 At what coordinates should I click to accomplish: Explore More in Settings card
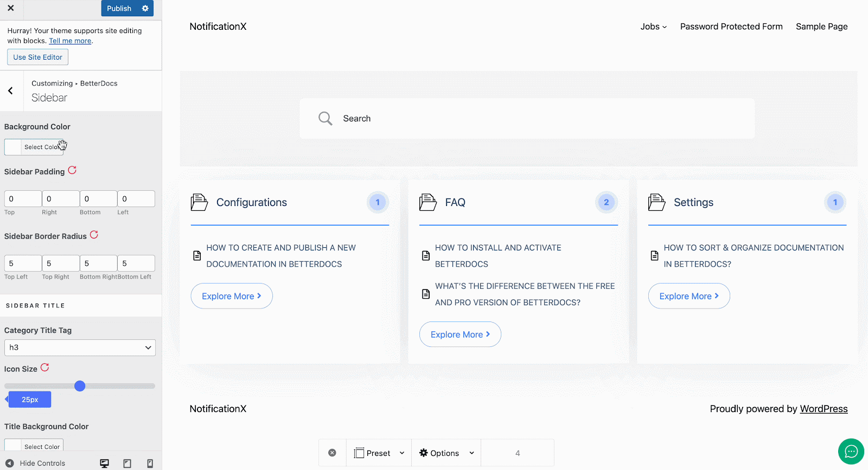pyautogui.click(x=689, y=296)
